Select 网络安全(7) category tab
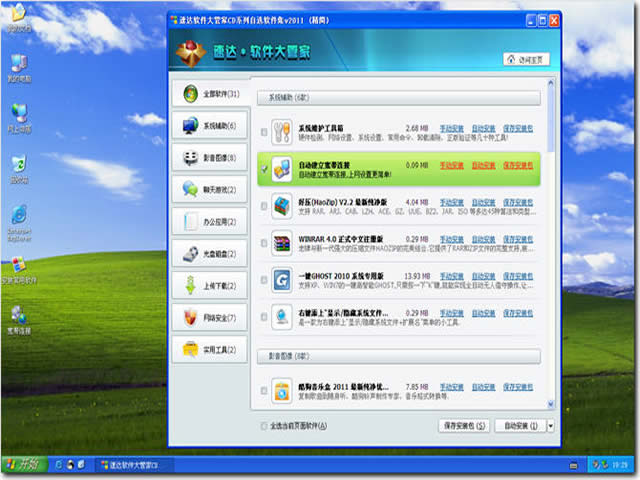Viewport: 640px width, 480px height. coord(210,318)
